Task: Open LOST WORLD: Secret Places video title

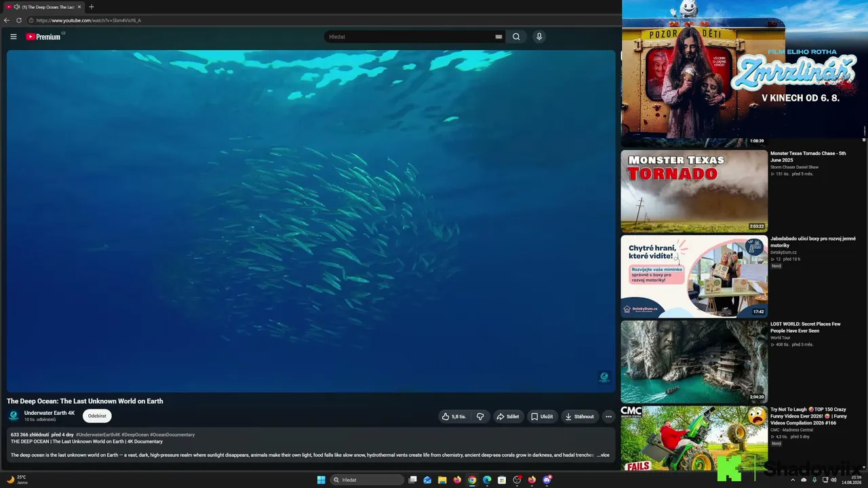Action: click(x=805, y=327)
